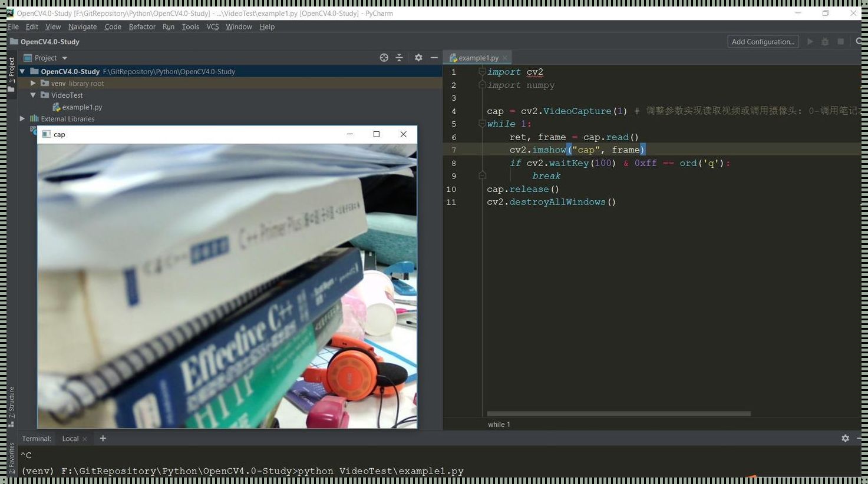The width and height of the screenshot is (868, 484).
Task: Minimize the cap window
Action: (x=350, y=134)
